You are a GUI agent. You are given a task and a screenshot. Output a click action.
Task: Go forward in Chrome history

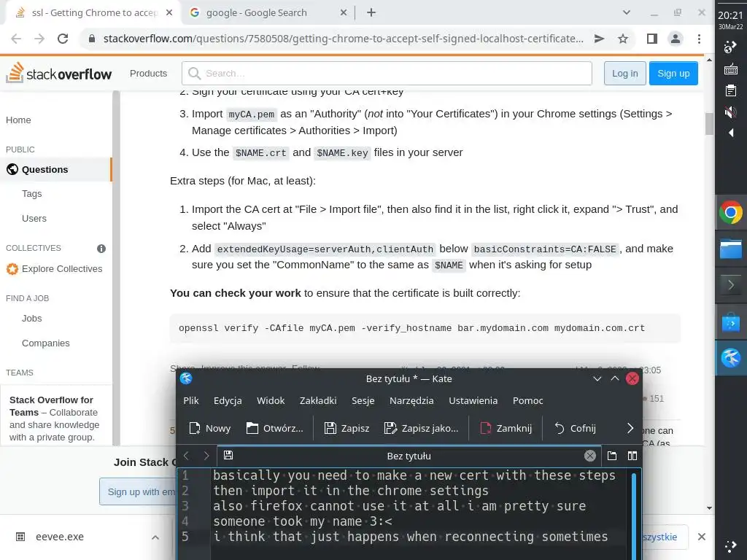coord(39,39)
